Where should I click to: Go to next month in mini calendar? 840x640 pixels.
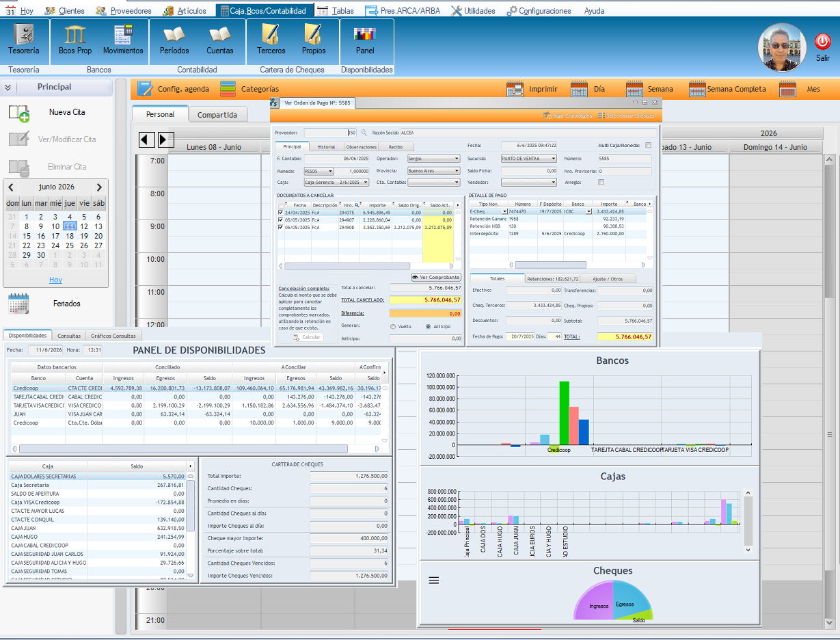[x=99, y=187]
